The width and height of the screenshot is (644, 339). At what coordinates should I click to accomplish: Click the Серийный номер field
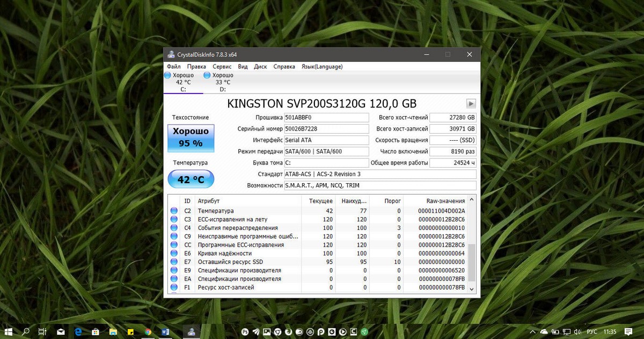[x=326, y=129]
